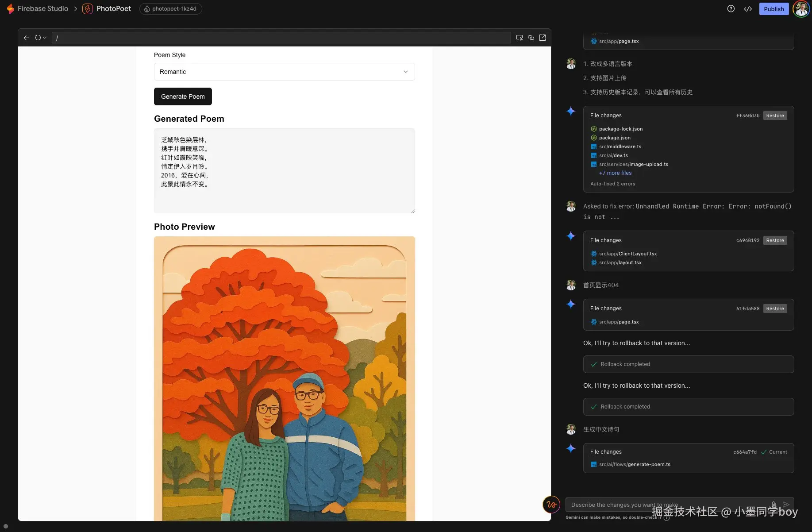Click the Gemini disclaimer info icon

(666, 517)
